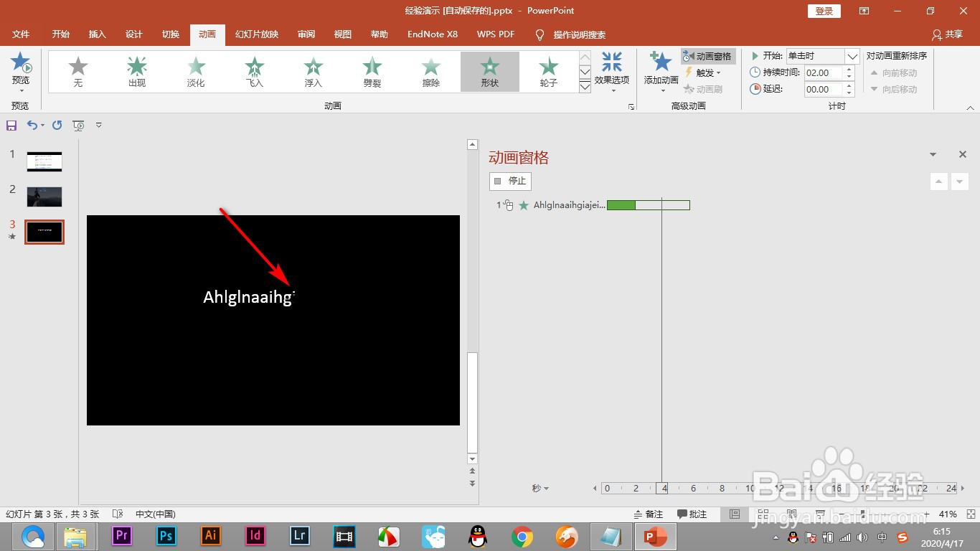This screenshot has height=551, width=980.
Task: Switch to the 设计 design tab
Action: coord(134,34)
